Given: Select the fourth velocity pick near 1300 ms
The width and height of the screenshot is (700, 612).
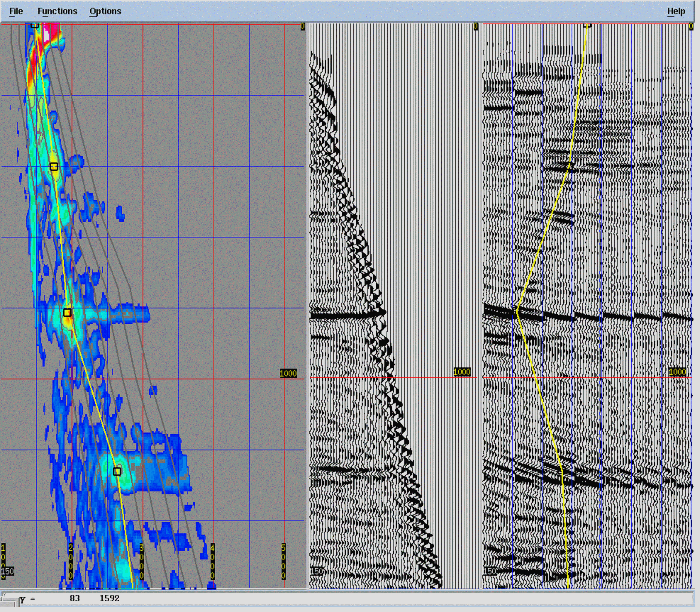Looking at the screenshot, I should [117, 472].
